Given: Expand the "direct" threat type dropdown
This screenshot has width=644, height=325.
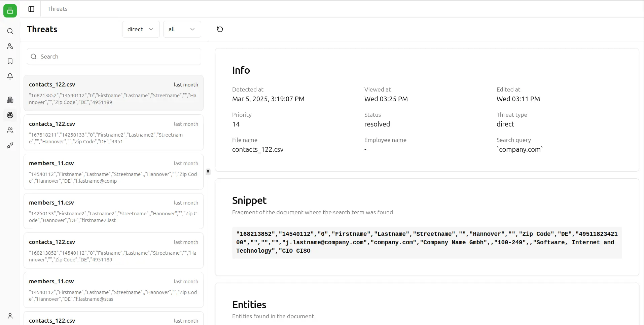Looking at the screenshot, I should pos(141,29).
